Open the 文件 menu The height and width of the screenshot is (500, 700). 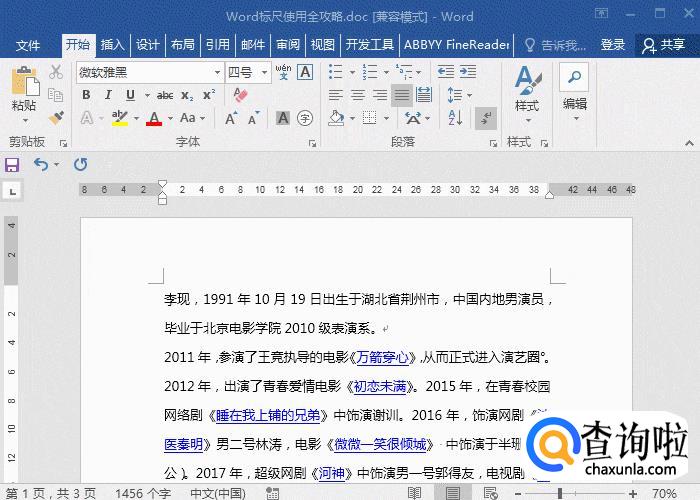28,45
